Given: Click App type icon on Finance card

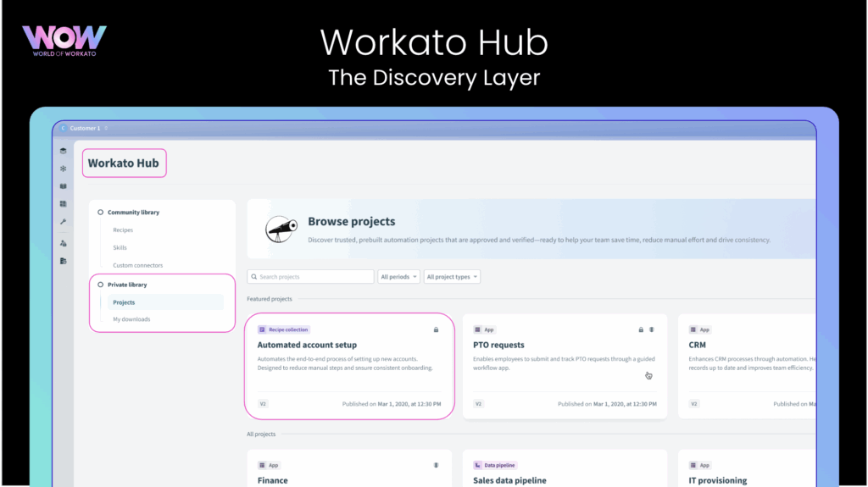Looking at the screenshot, I should click(x=263, y=466).
